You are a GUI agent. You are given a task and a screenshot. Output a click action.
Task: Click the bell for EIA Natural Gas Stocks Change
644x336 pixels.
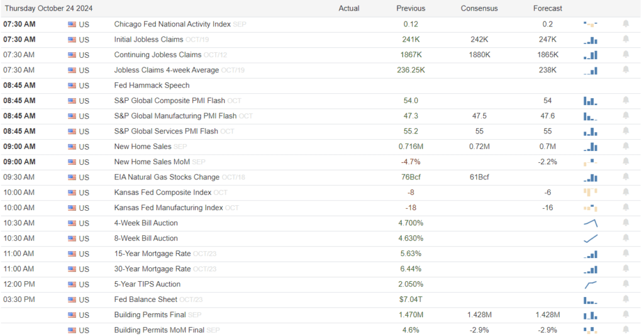pyautogui.click(x=625, y=177)
